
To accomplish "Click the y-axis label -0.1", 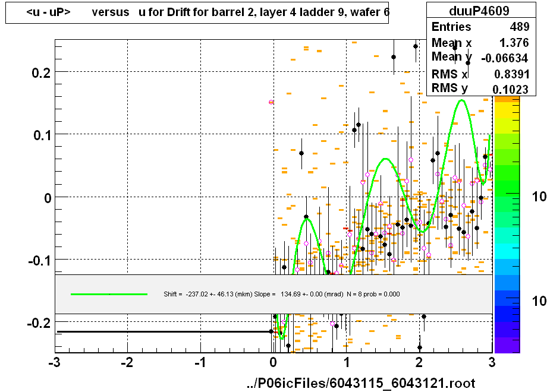I will tap(39, 260).
